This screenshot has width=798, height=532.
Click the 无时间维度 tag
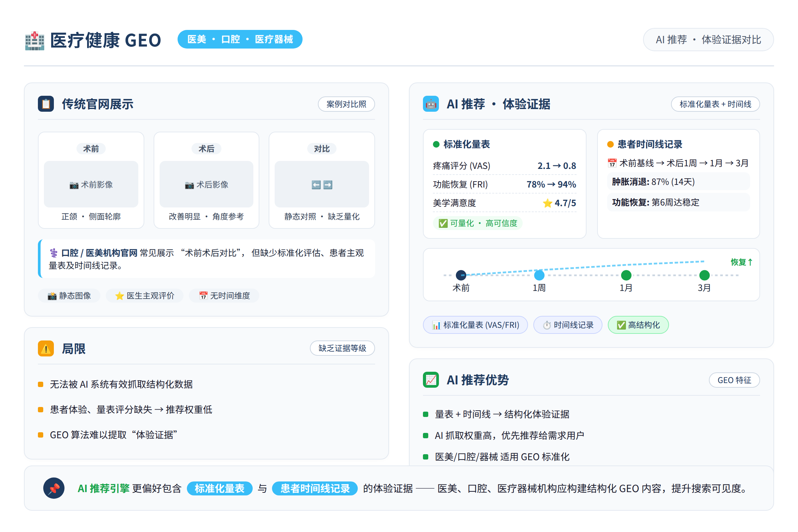point(224,296)
